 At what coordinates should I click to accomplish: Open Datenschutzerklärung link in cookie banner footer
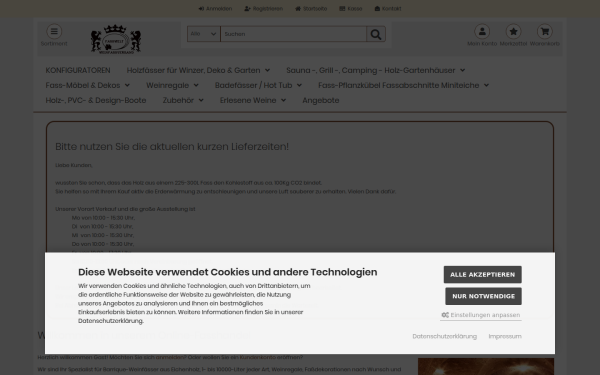tap(445, 336)
